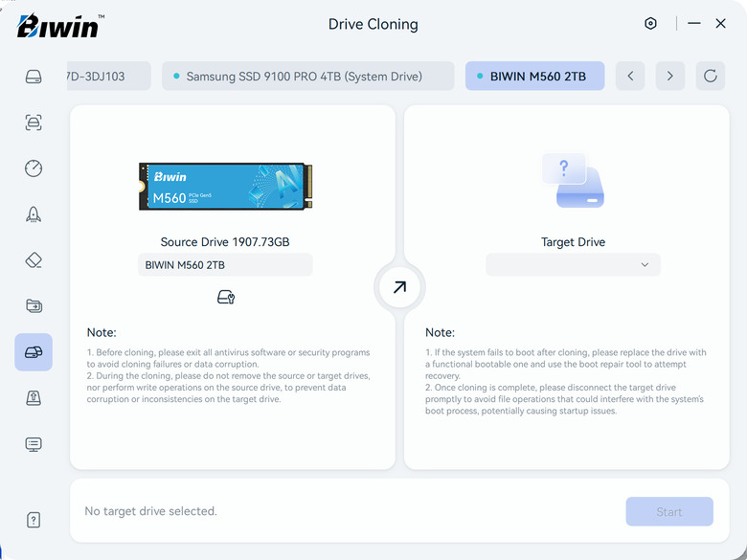Select the partially hidden 7D-3DJ103 tab

click(x=109, y=77)
